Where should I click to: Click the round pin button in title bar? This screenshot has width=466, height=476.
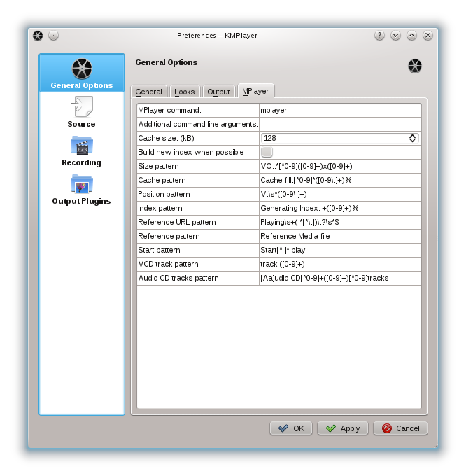point(54,36)
